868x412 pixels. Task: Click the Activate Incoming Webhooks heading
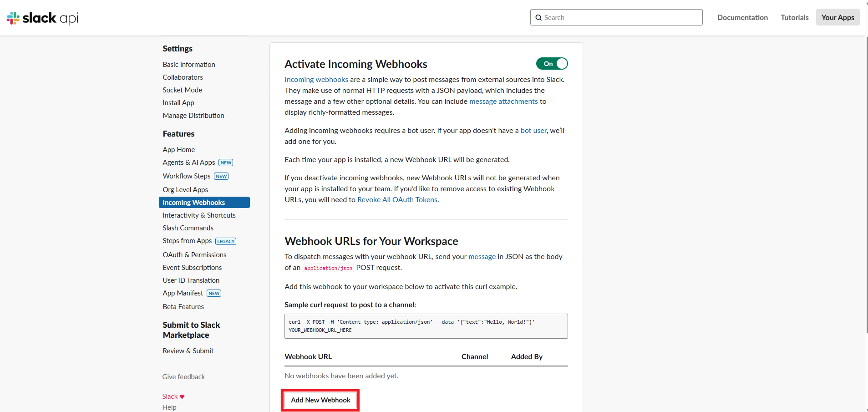point(356,64)
